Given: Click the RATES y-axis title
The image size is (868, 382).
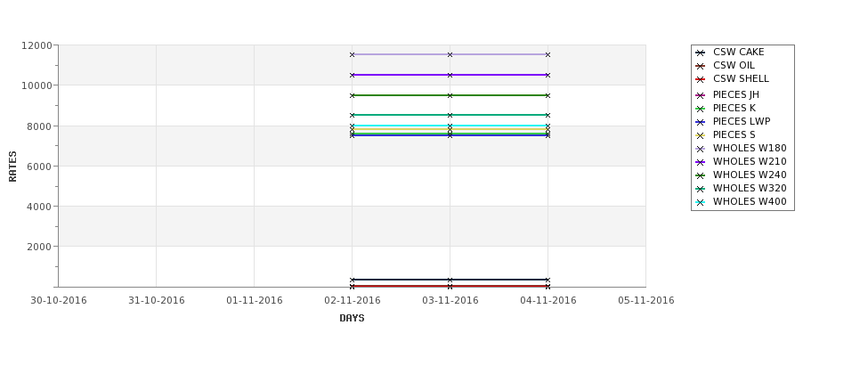Looking at the screenshot, I should (x=12, y=167).
